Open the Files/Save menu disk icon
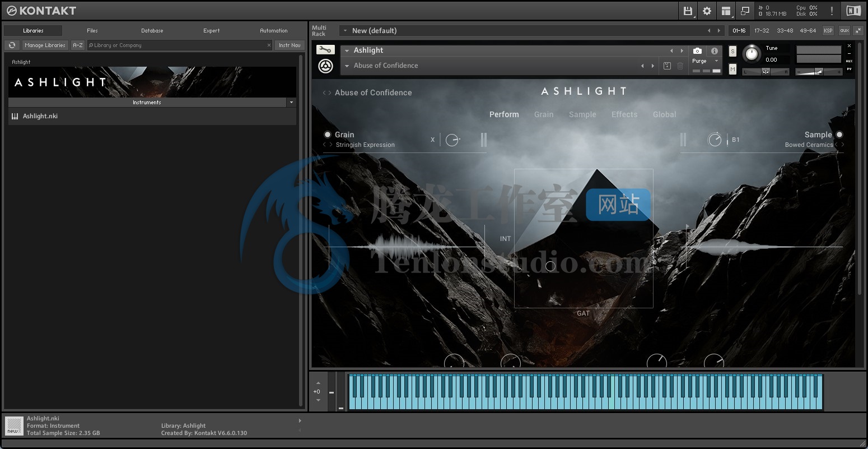 click(688, 11)
